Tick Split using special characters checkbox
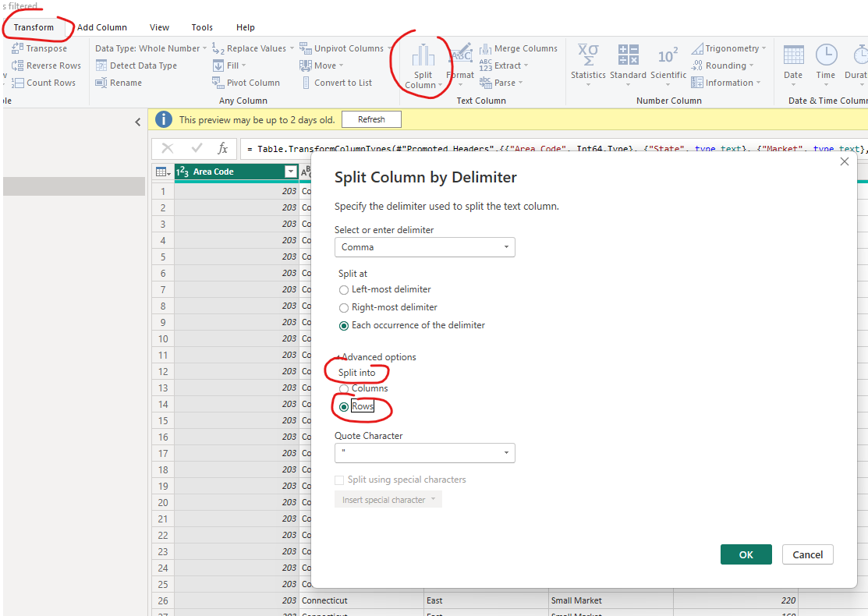868x616 pixels. pos(339,480)
